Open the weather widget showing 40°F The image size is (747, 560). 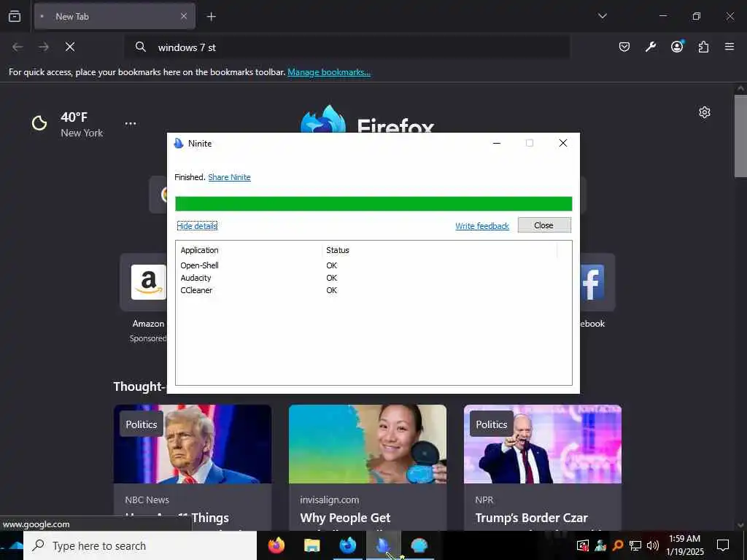(67, 124)
